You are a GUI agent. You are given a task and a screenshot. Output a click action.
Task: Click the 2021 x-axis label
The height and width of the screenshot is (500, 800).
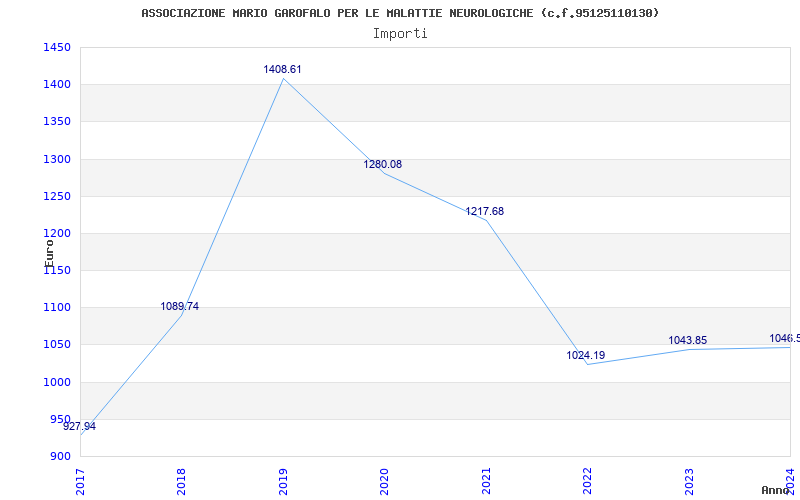486,482
